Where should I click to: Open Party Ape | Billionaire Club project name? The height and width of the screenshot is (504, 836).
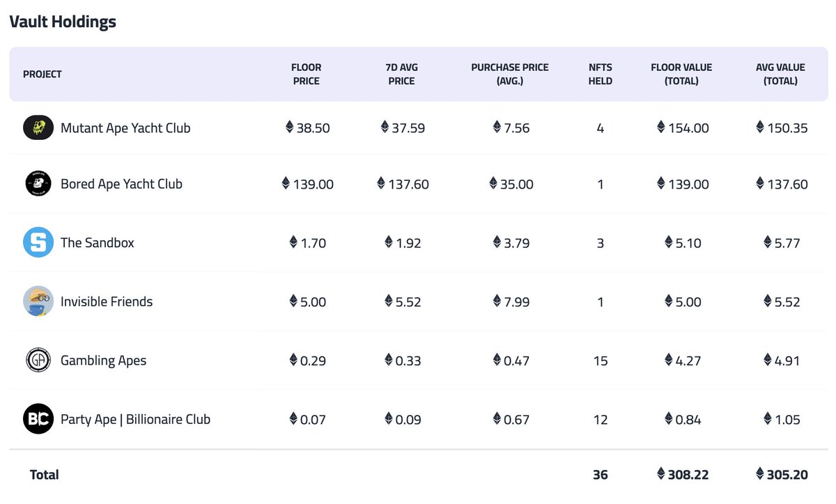(135, 419)
